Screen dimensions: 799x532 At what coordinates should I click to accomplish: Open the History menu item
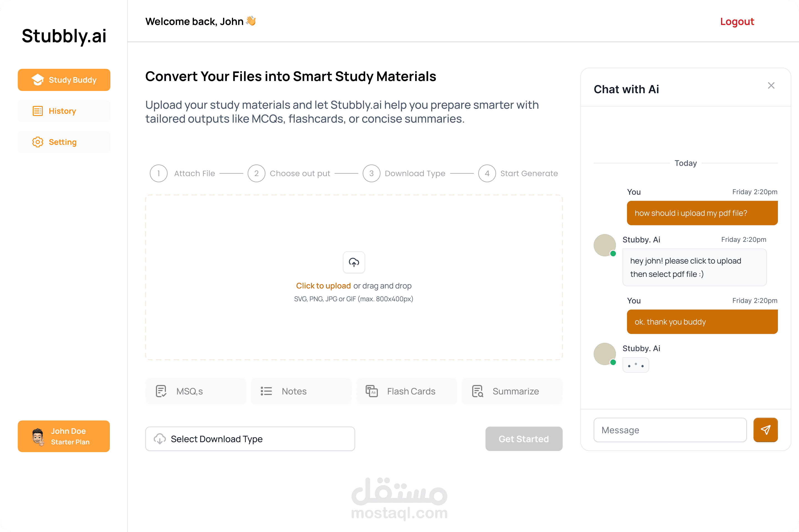64,111
